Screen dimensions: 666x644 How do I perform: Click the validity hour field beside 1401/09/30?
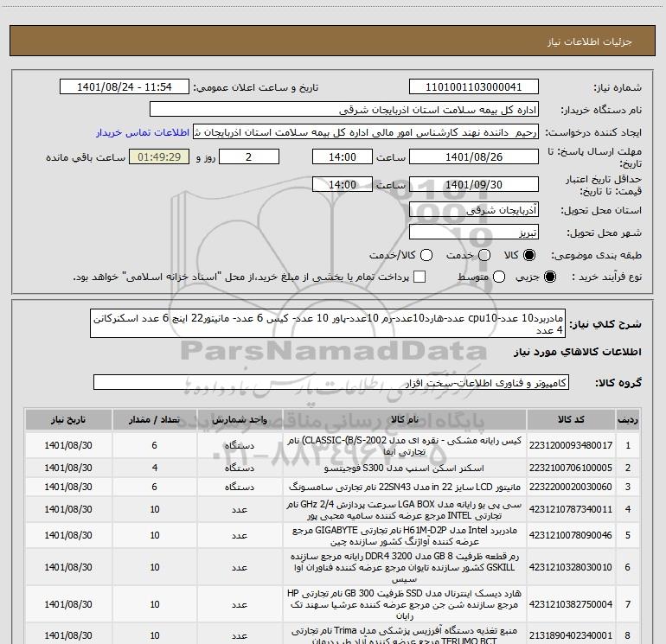[x=343, y=185]
